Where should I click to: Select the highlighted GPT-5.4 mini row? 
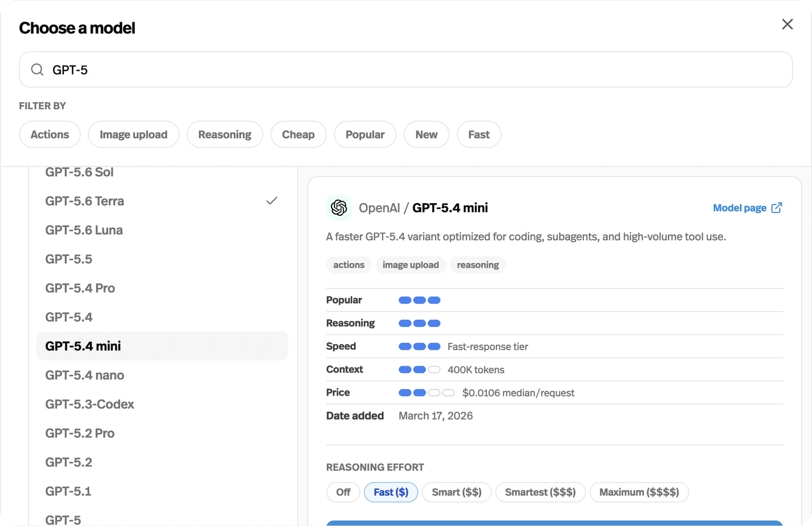point(162,346)
